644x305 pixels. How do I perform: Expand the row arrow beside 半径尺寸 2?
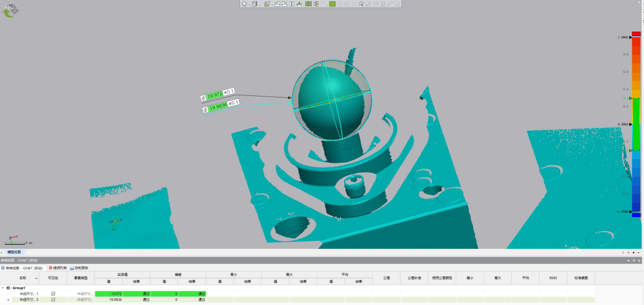pyautogui.click(x=9, y=299)
